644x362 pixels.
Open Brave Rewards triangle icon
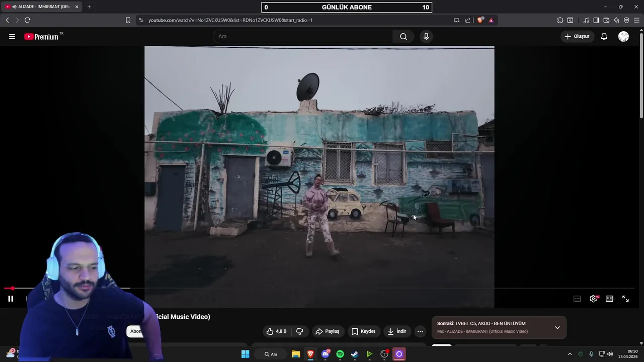pos(491,20)
